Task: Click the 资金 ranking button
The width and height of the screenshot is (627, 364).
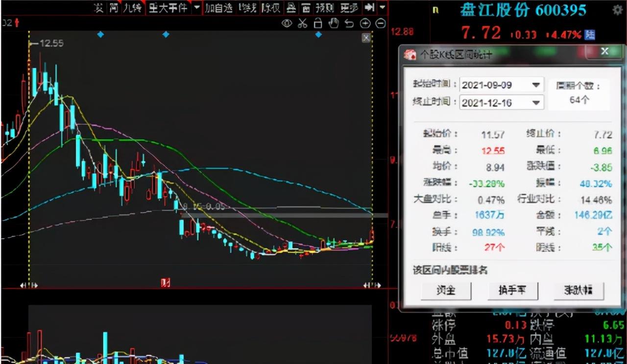Action: (x=446, y=291)
